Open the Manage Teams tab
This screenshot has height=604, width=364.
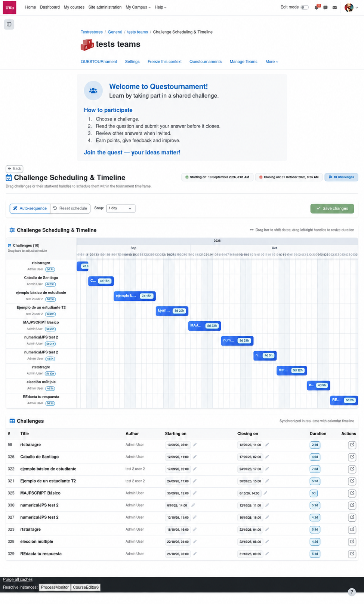(x=244, y=62)
